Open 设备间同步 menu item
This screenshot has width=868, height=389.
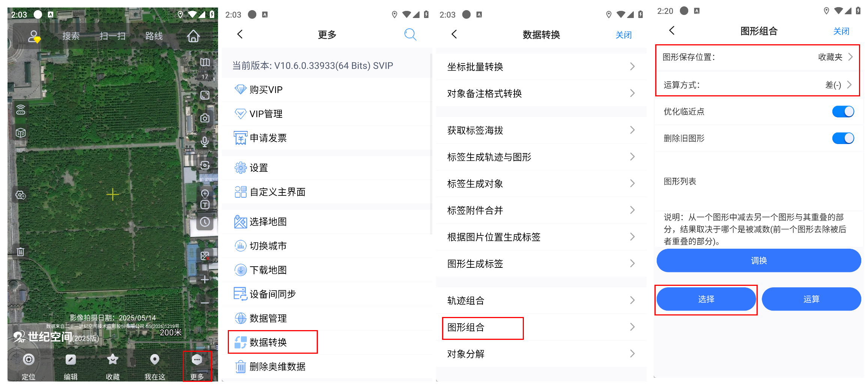click(326, 294)
